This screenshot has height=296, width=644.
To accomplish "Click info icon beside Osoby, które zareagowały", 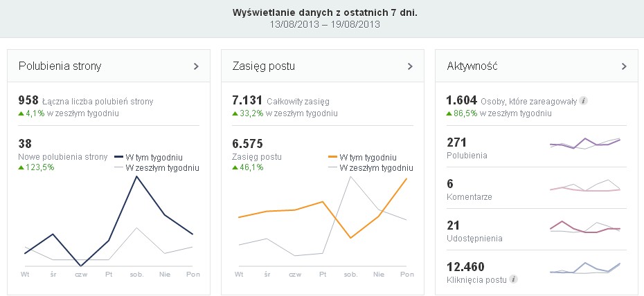I will tap(584, 101).
